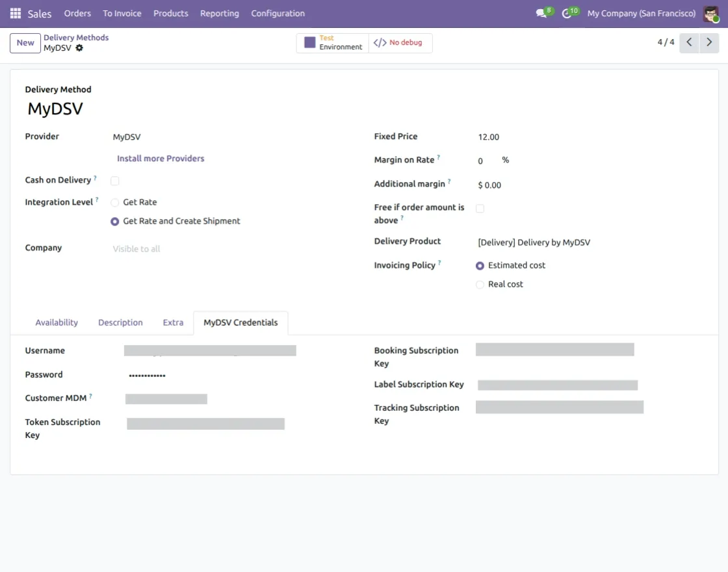
Task: Open the Orders menu
Action: [77, 14]
